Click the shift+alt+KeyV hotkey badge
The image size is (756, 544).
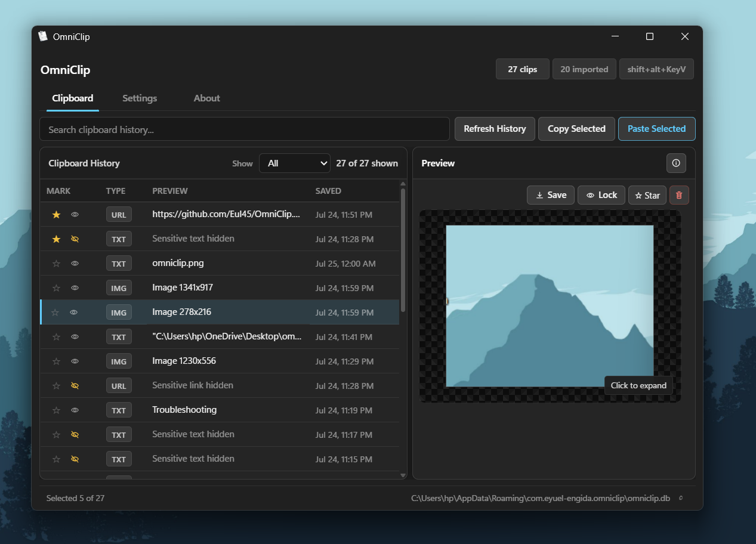(656, 69)
